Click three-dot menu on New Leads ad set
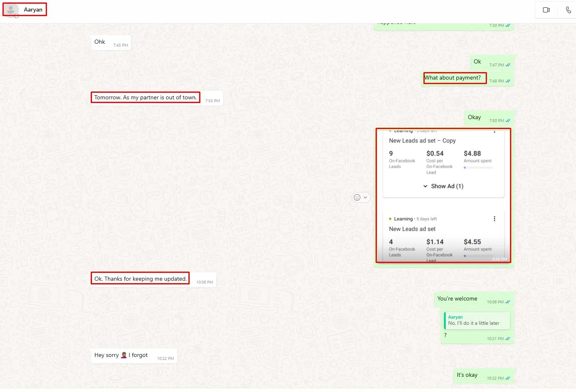 494,219
